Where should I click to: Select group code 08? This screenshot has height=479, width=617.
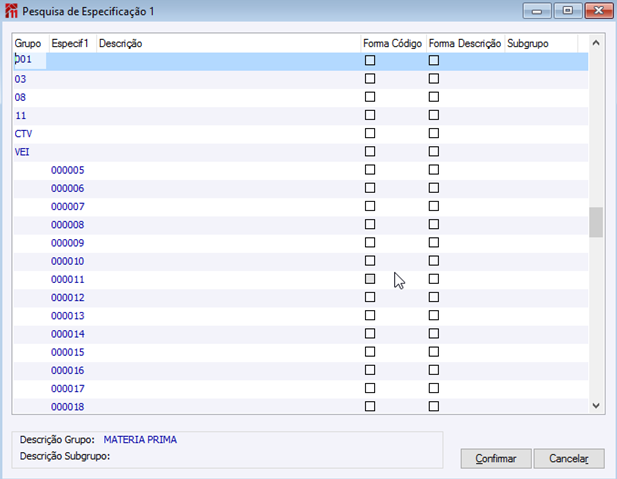pos(20,97)
